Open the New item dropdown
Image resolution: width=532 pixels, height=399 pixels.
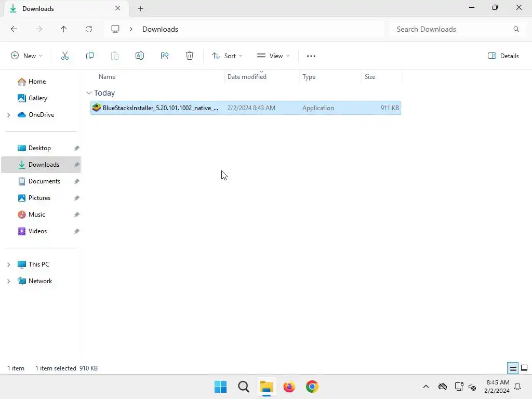click(x=27, y=56)
